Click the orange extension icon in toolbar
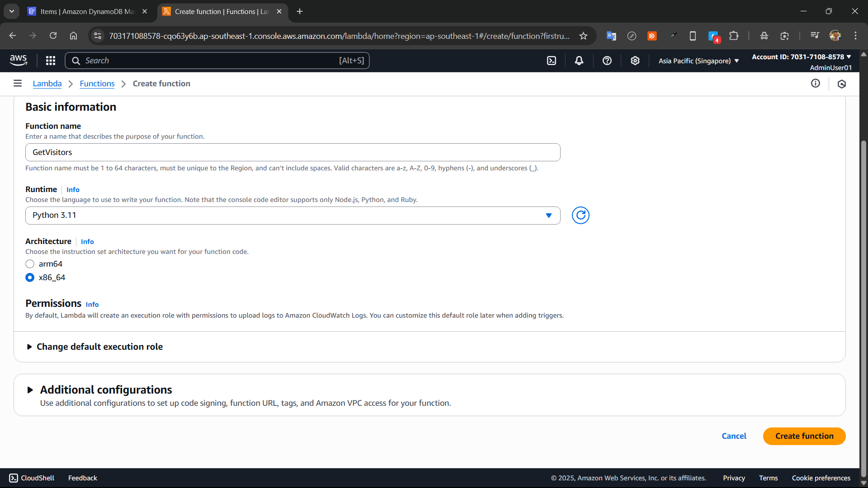 [x=652, y=36]
